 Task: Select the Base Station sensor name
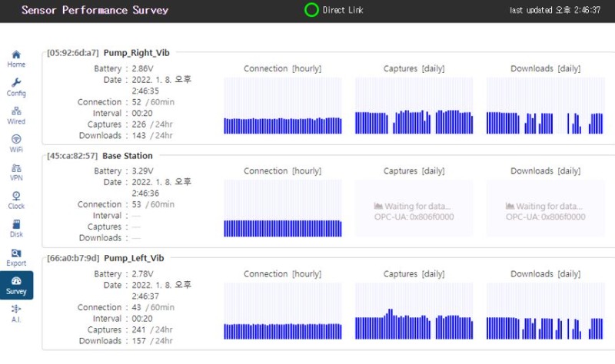point(128,156)
